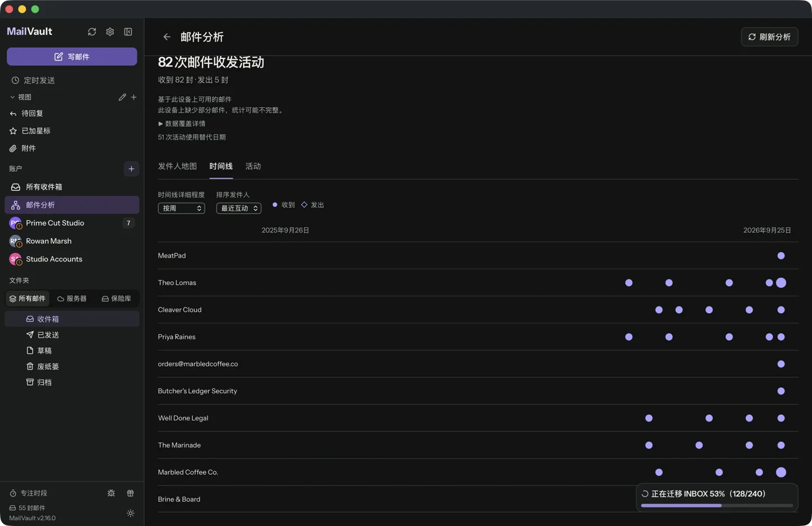
Task: Edit views with the pencil icon
Action: pos(122,97)
